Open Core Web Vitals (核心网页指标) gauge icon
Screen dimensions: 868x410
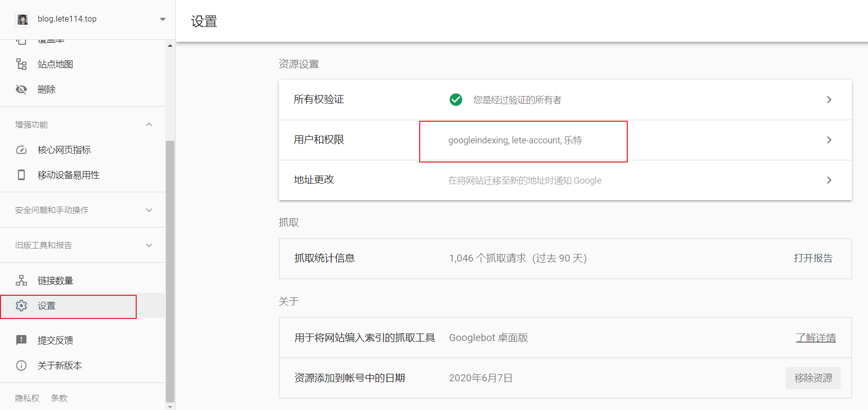pos(21,150)
